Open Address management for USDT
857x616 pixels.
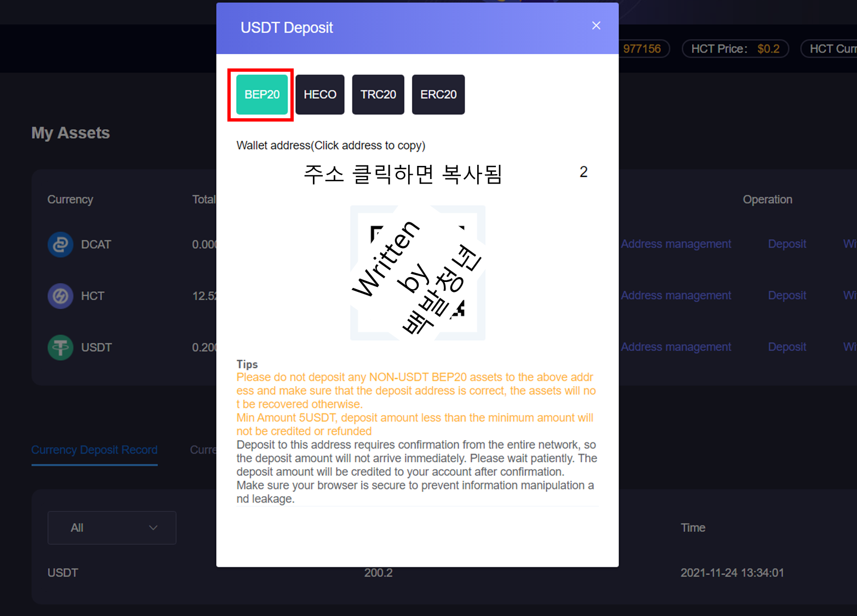tap(676, 347)
